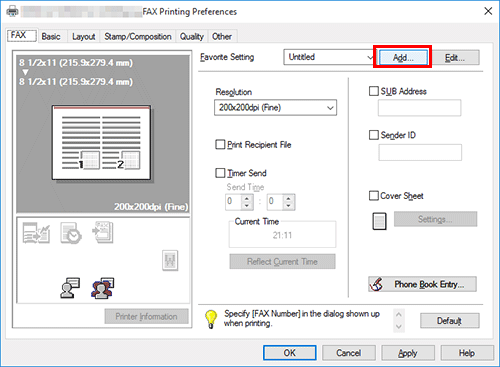500x367 pixels.
Task: Open the Resolution dropdown
Action: click(x=275, y=108)
